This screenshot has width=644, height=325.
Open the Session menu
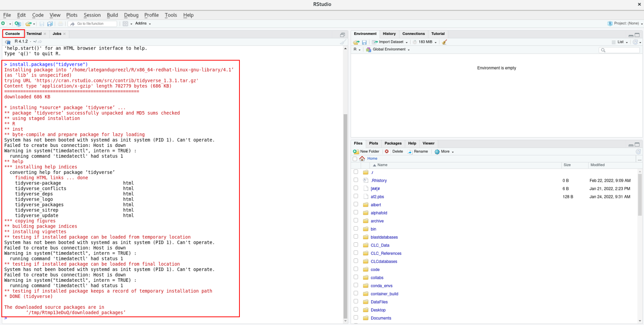92,15
